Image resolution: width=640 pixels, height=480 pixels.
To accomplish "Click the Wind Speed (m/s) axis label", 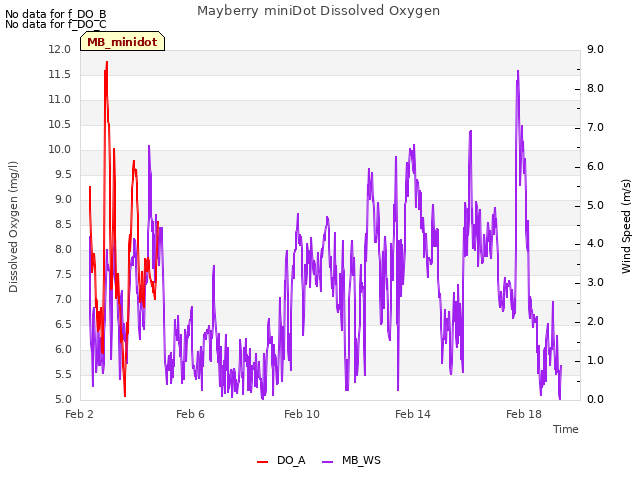I will click(626, 227).
